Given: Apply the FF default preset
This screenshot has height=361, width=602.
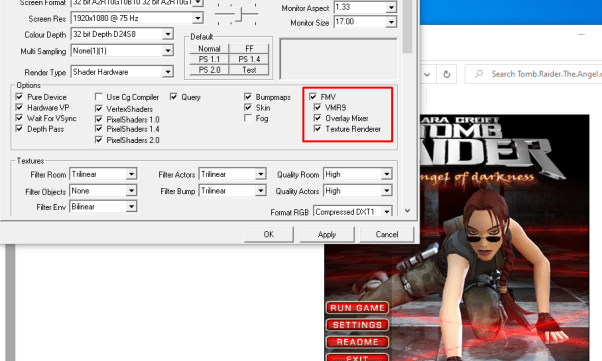Looking at the screenshot, I should click(x=249, y=49).
